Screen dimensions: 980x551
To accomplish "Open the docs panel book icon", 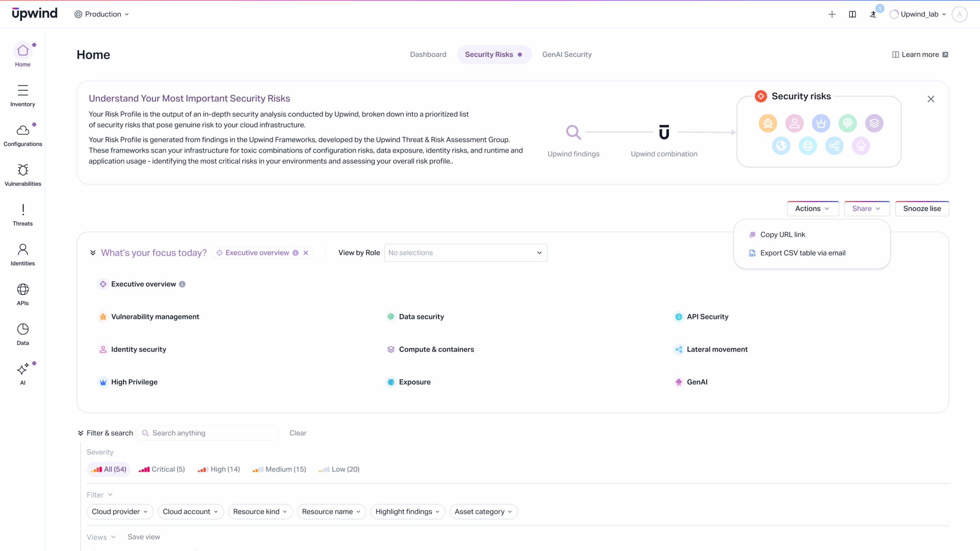I will tap(852, 14).
